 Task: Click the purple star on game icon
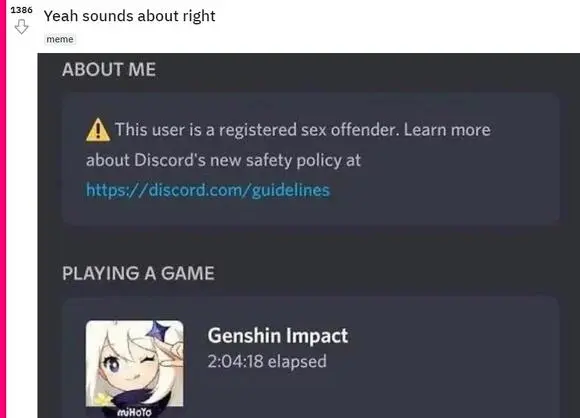(x=159, y=331)
